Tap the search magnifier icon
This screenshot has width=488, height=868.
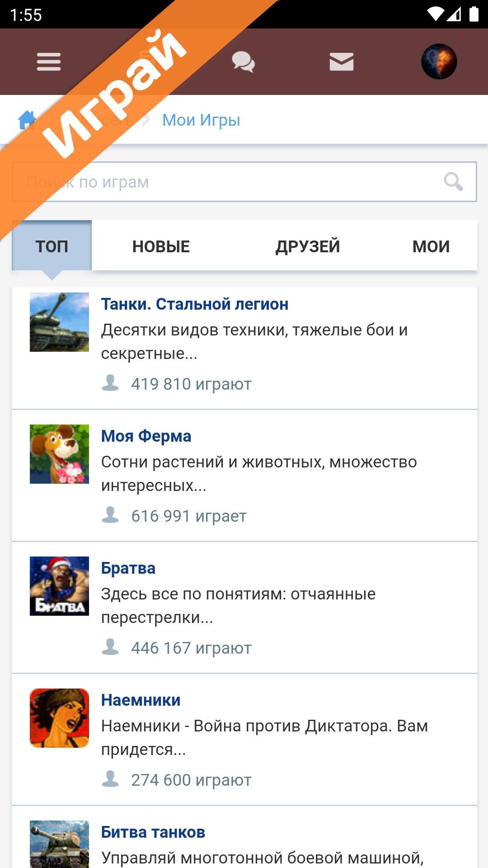point(453,182)
